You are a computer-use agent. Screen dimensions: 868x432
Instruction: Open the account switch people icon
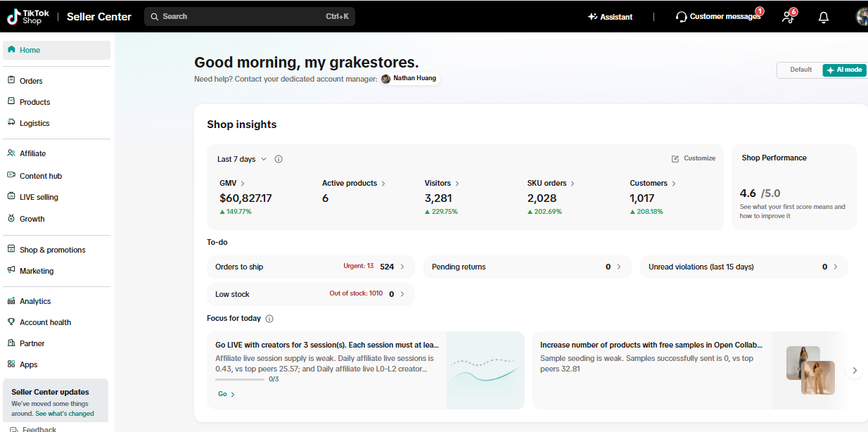[x=788, y=17]
